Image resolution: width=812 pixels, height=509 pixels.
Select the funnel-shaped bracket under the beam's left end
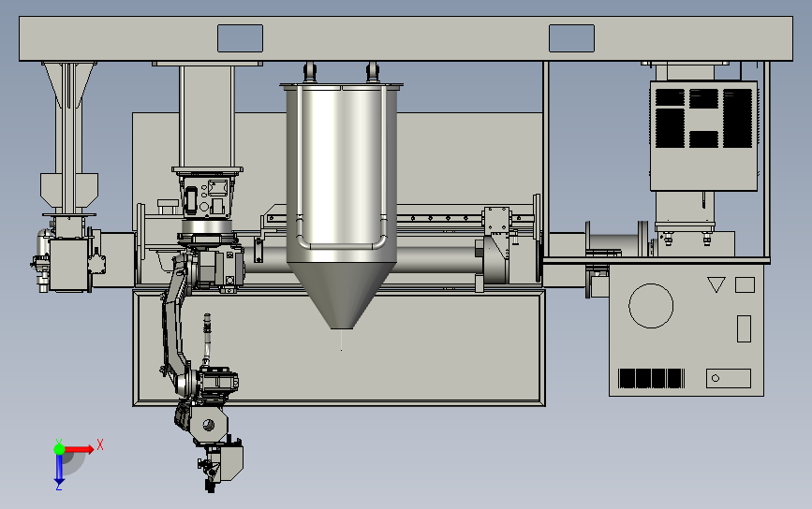tap(69, 85)
